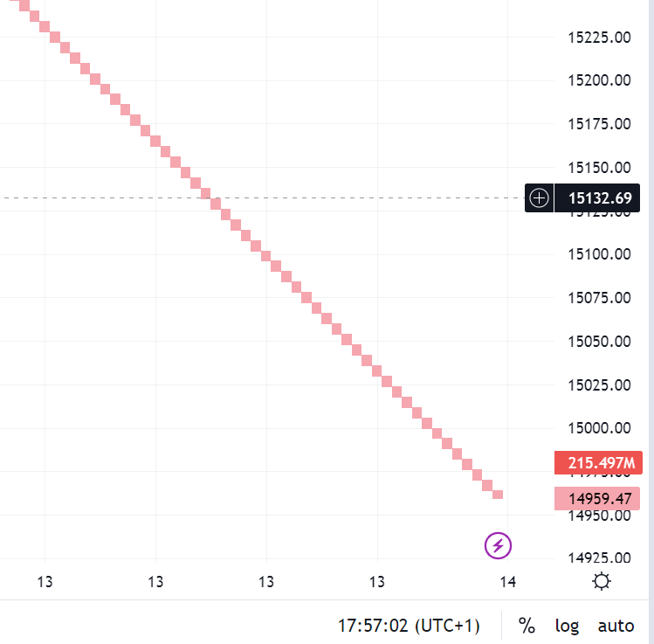The height and width of the screenshot is (644, 654).
Task: Click the red 215.497M label
Action: [599, 463]
